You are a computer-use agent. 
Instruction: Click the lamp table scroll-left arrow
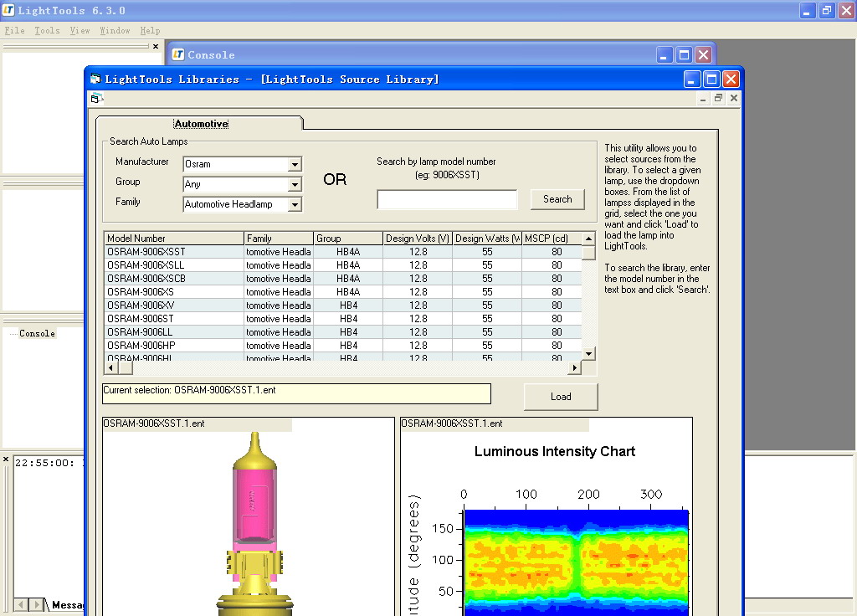pos(111,368)
